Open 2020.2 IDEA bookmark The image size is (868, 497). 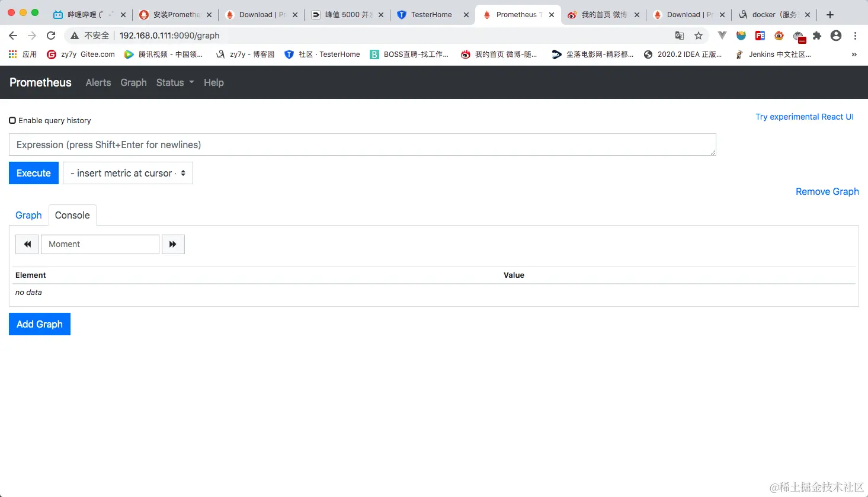[683, 54]
